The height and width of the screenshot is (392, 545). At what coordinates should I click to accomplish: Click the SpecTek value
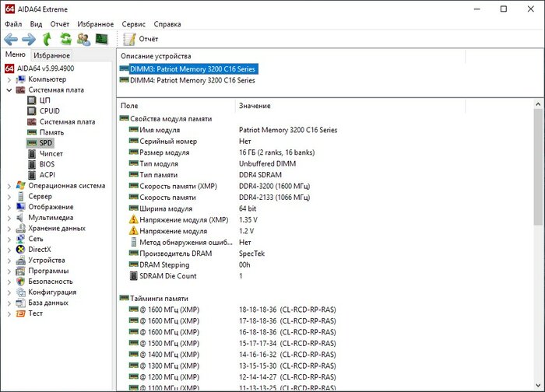tap(251, 254)
